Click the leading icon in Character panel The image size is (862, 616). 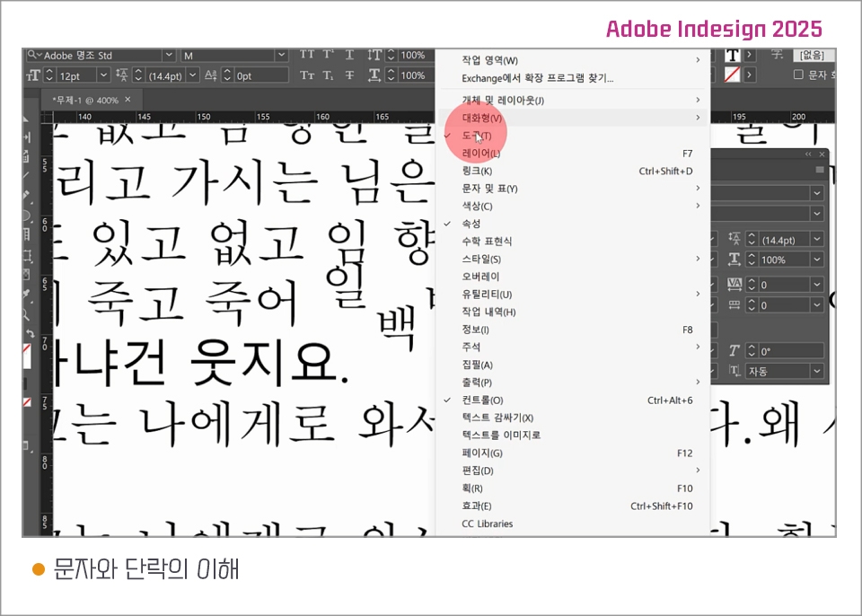point(734,239)
